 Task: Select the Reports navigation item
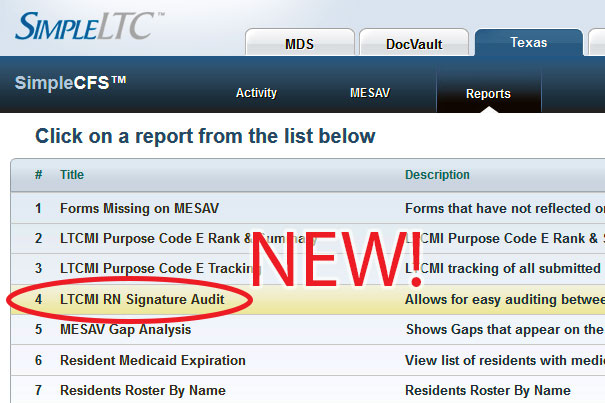[488, 94]
